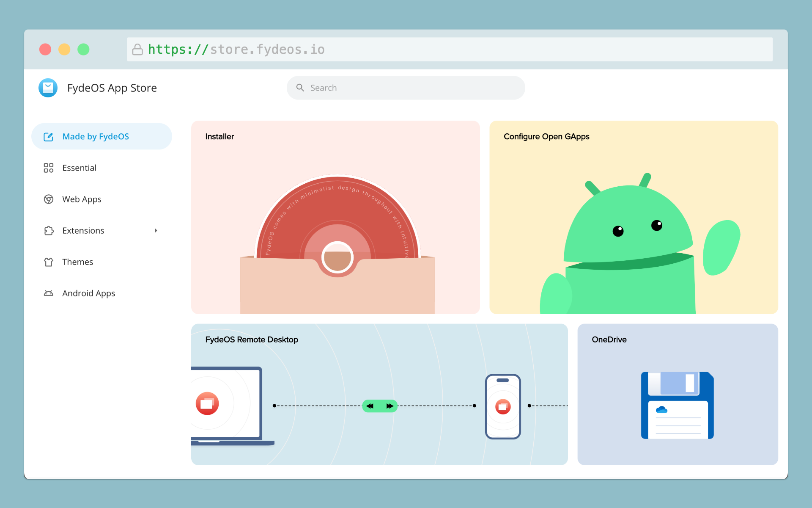Screen dimensions: 812x508
Task: Go to the Web Apps section
Action: [x=82, y=199]
